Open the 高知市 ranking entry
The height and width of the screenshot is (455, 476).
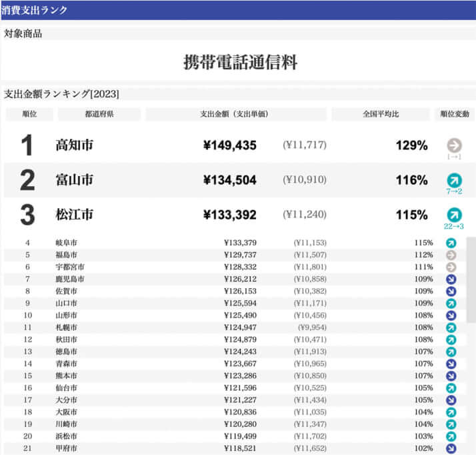click(74, 145)
